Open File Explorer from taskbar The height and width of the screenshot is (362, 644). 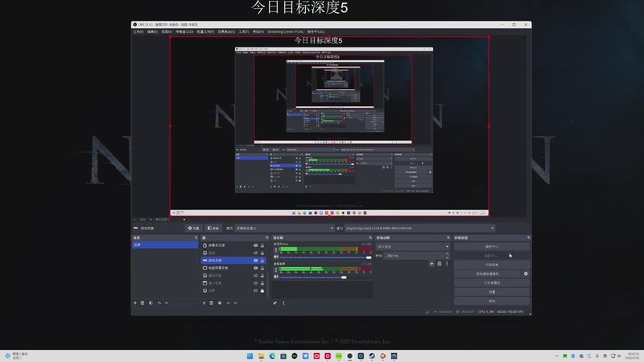261,356
